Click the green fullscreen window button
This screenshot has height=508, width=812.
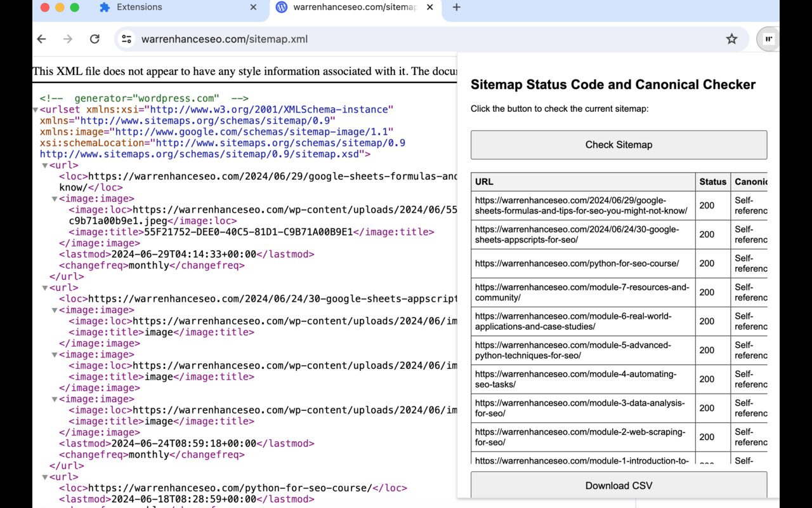[74, 7]
